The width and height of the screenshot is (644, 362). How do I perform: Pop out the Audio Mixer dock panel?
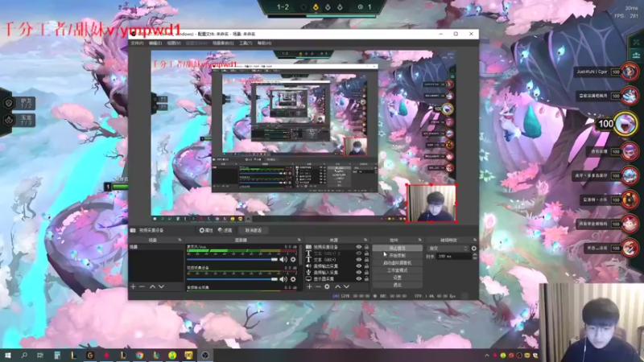(299, 240)
